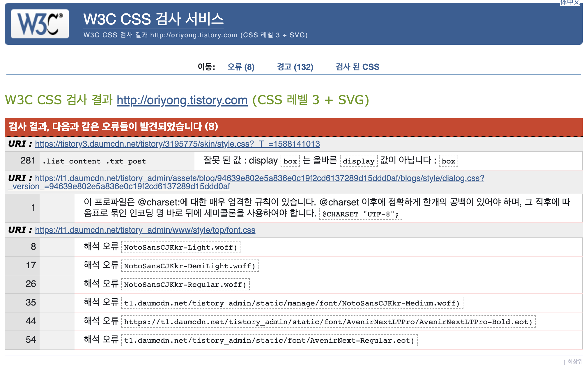This screenshot has height=373, width=588.
Task: Jump to warnings (경고 132) section
Action: (x=295, y=67)
